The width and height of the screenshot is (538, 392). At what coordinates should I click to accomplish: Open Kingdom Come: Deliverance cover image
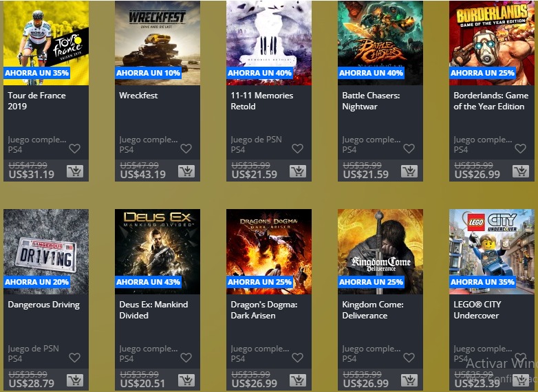click(x=380, y=252)
